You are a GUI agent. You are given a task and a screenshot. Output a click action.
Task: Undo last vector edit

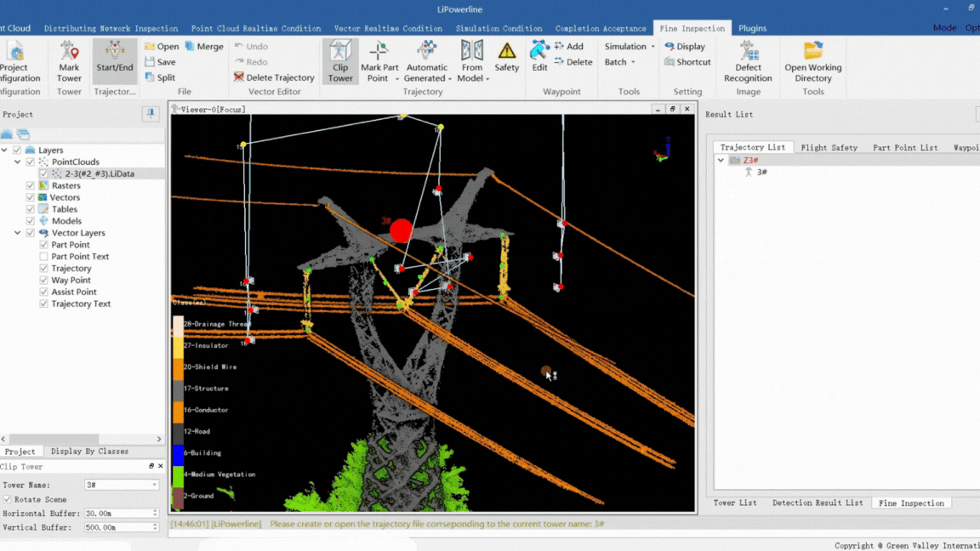pos(251,46)
